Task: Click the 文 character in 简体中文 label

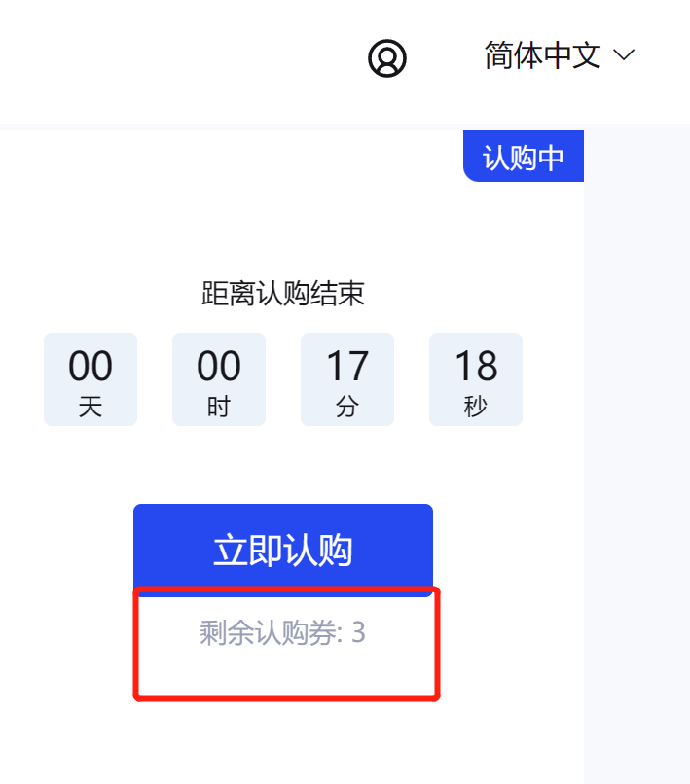Action: click(587, 55)
